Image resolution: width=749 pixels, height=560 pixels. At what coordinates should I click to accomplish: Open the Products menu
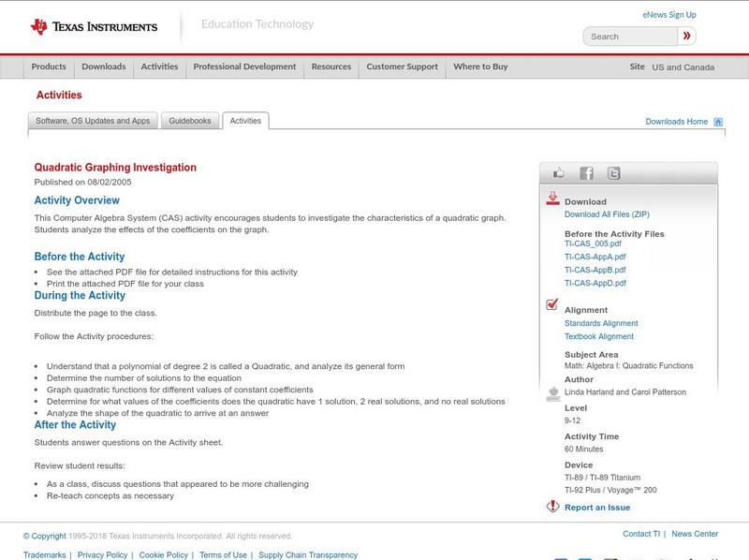pyautogui.click(x=49, y=66)
